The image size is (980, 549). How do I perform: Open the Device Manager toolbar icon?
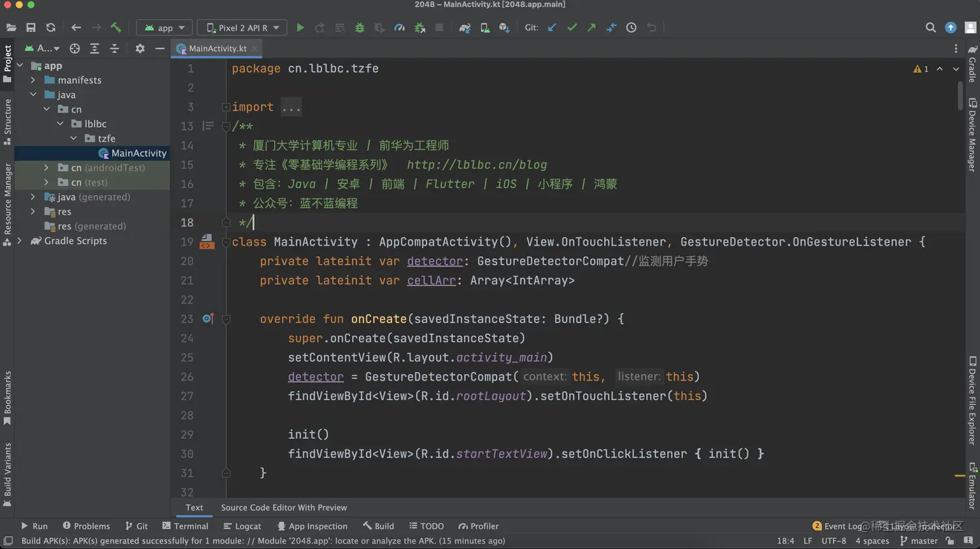pos(485,28)
